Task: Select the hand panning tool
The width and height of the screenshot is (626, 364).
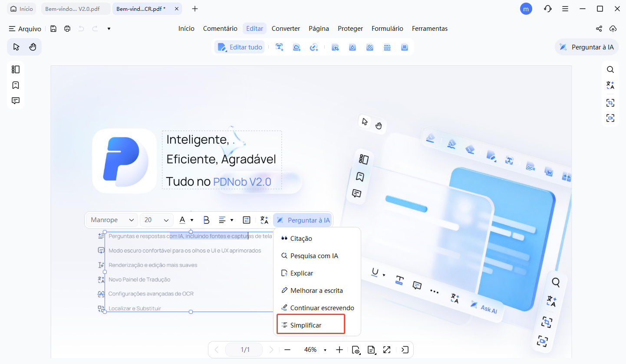Action: 33,46
